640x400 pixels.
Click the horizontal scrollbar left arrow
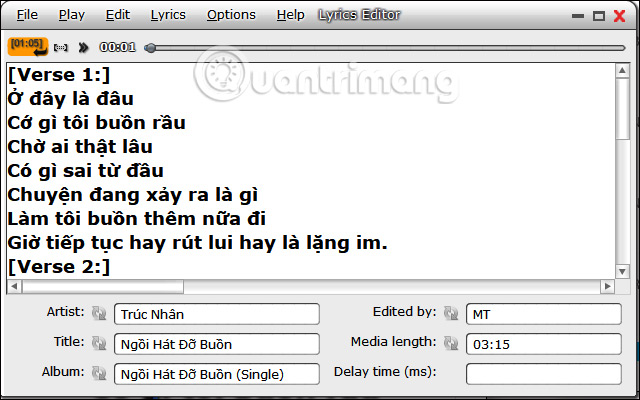coord(14,286)
